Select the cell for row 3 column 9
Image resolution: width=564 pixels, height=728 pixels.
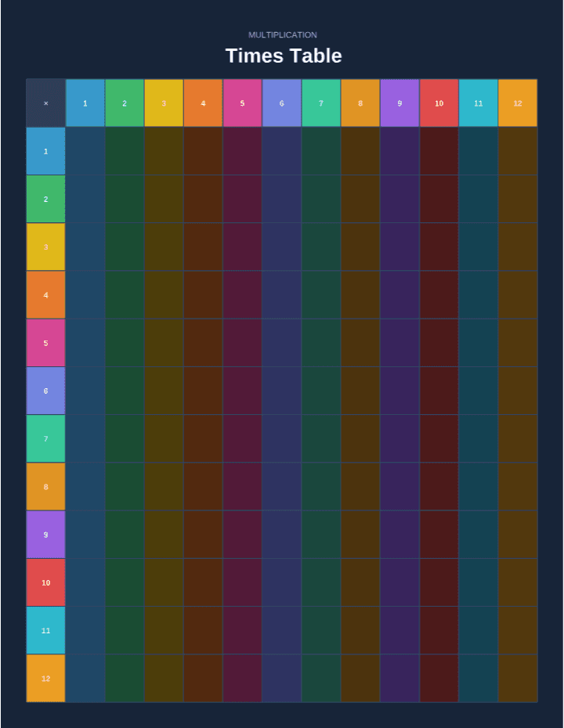(x=399, y=247)
